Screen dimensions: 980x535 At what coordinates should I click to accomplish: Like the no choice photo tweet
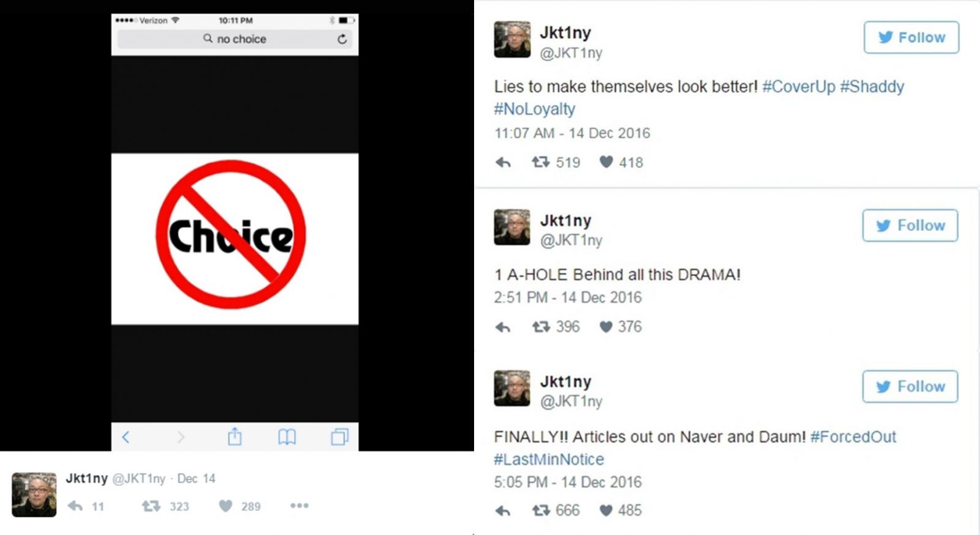(x=226, y=506)
